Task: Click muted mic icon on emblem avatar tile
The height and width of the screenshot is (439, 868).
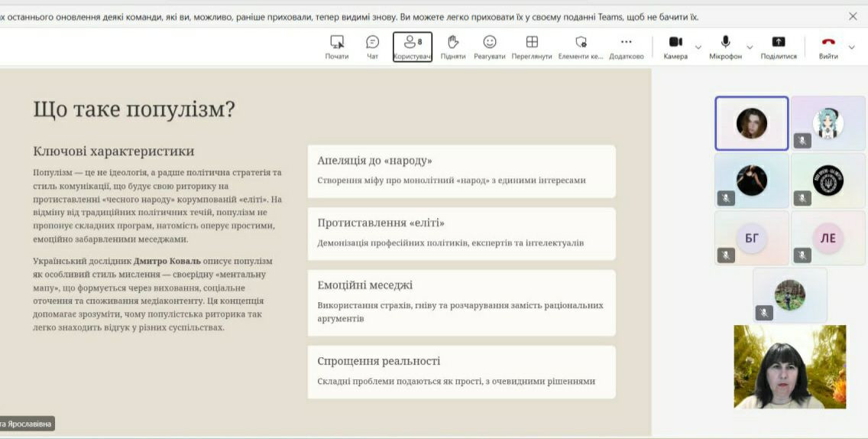Action: click(802, 198)
